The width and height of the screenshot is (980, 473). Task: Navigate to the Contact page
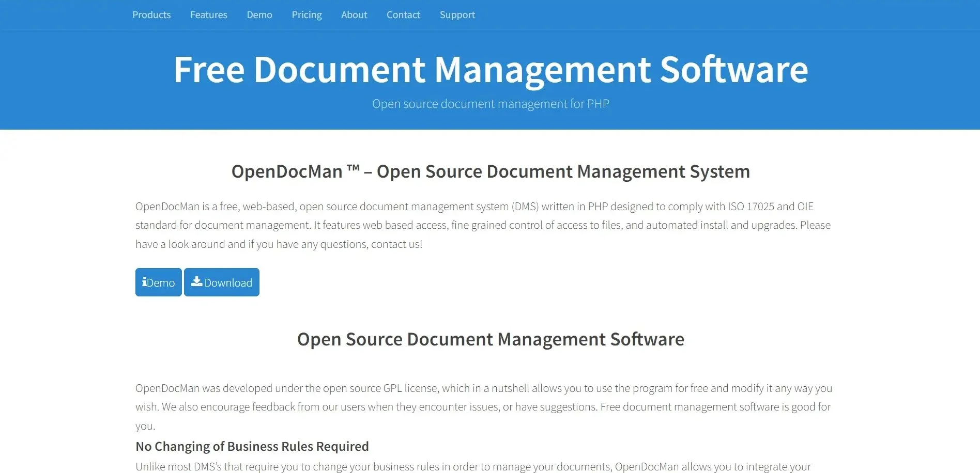[403, 15]
